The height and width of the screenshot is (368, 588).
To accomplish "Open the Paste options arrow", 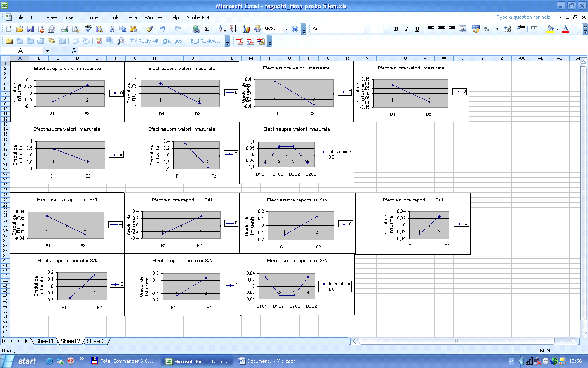I will [x=140, y=29].
